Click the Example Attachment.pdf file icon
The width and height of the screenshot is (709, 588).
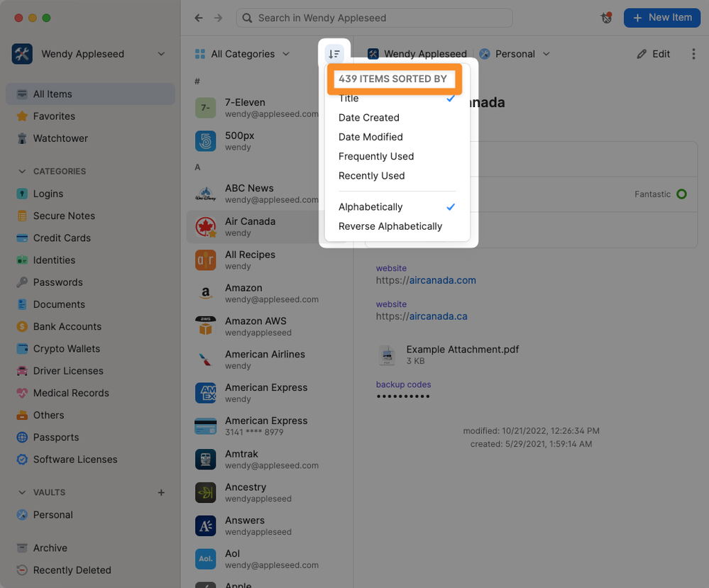pyautogui.click(x=387, y=355)
